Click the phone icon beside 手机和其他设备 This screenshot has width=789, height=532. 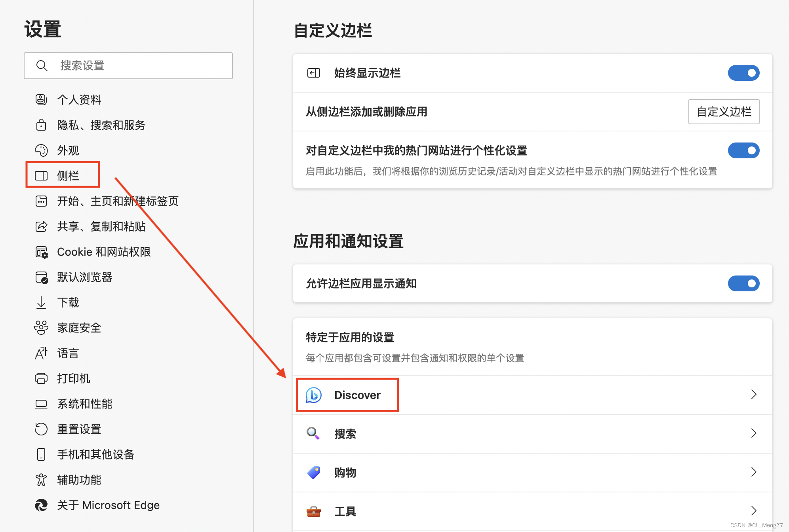[x=41, y=454]
